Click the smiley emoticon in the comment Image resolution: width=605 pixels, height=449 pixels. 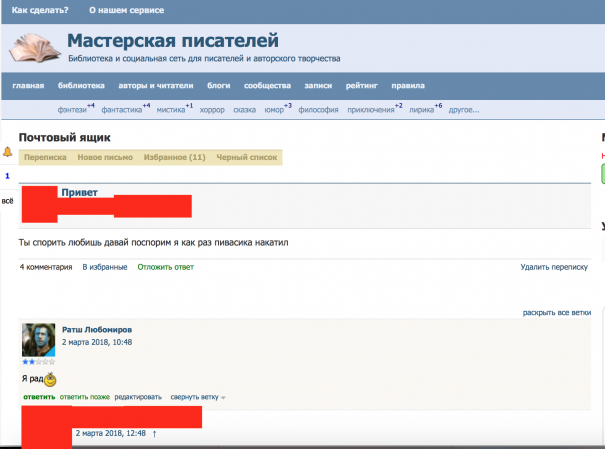click(50, 379)
